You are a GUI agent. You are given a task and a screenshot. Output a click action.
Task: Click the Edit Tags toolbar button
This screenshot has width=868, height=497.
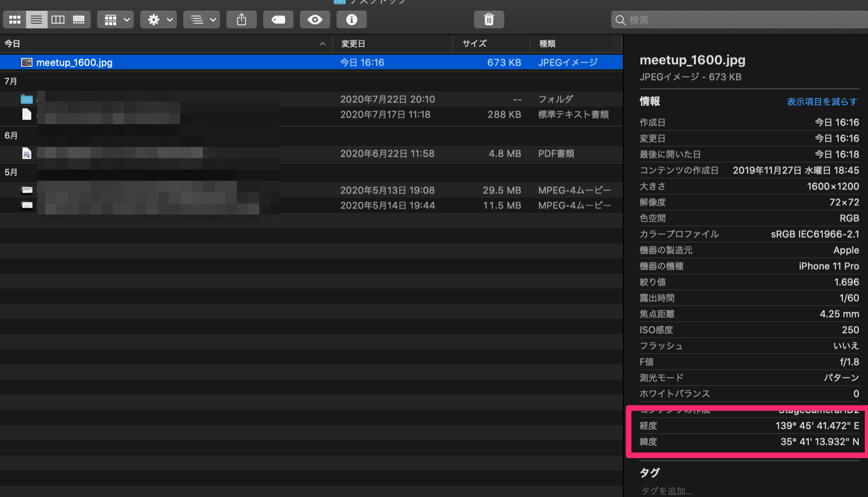(278, 20)
